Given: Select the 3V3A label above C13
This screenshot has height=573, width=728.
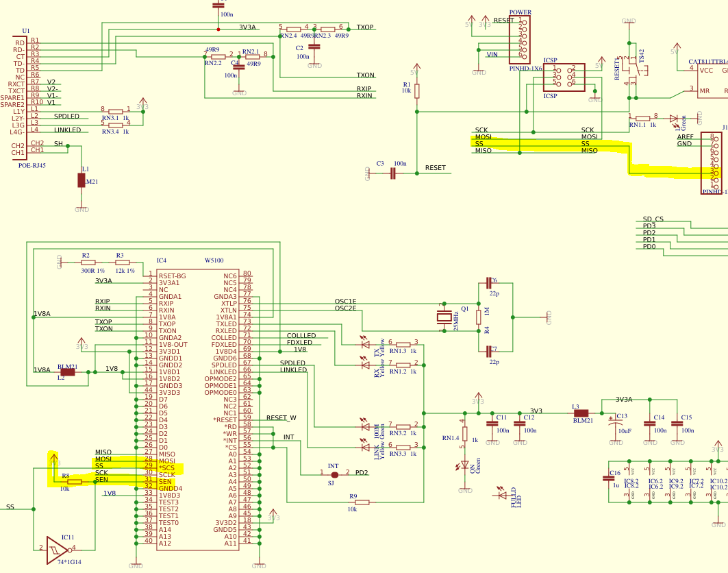Looking at the screenshot, I should (624, 399).
